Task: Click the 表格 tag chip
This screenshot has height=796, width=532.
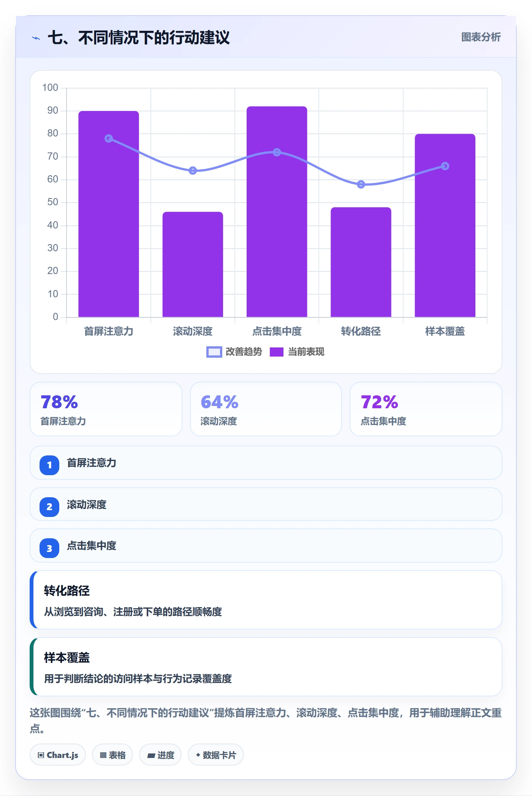Action: [112, 755]
